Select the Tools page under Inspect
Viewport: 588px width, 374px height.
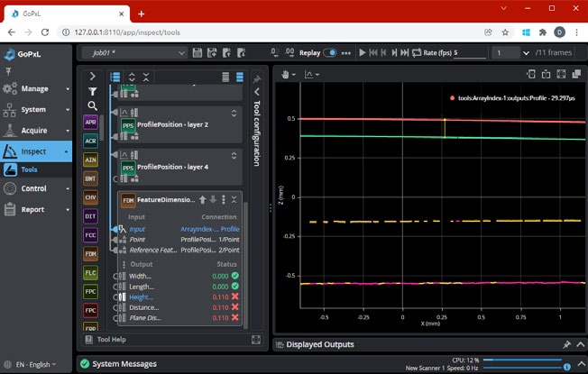pyautogui.click(x=36, y=169)
